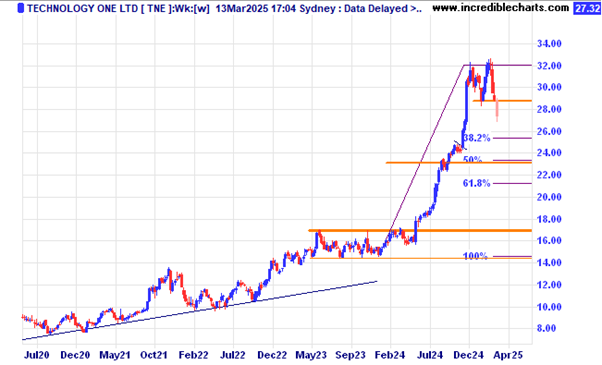Click the Jul20 date axis label

coord(36,355)
